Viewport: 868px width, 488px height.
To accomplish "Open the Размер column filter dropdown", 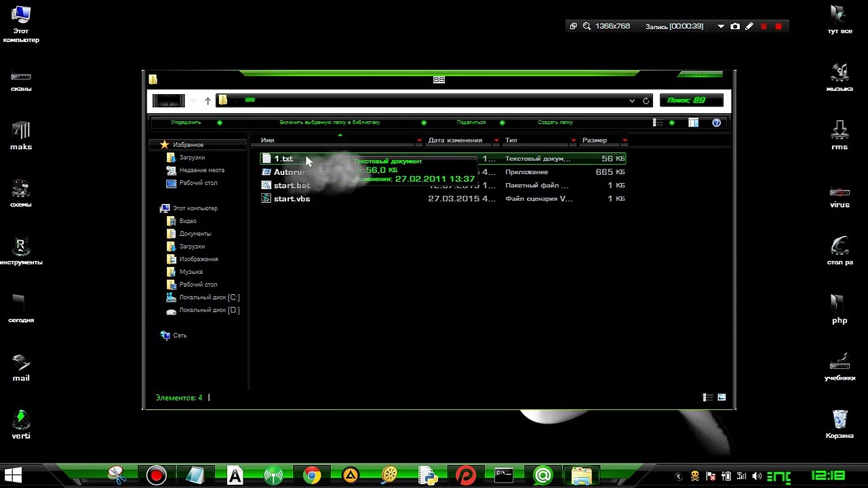I will pyautogui.click(x=625, y=140).
